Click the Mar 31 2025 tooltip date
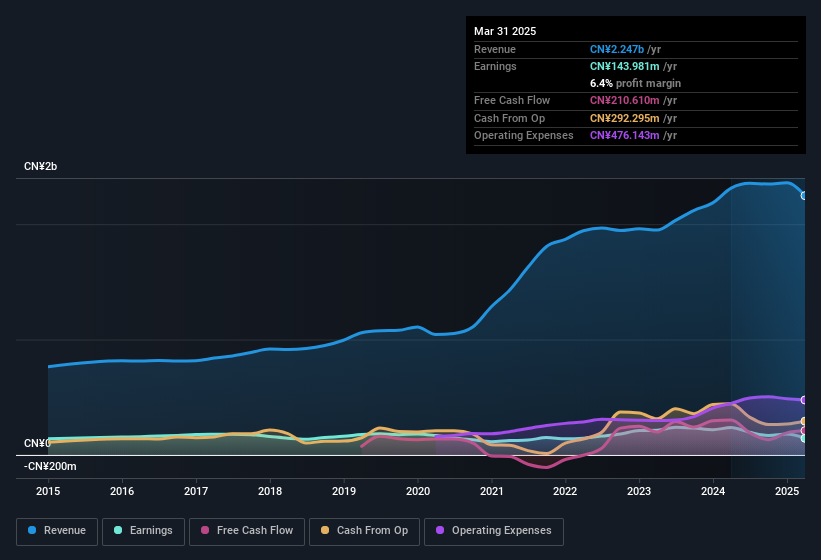 (x=505, y=31)
